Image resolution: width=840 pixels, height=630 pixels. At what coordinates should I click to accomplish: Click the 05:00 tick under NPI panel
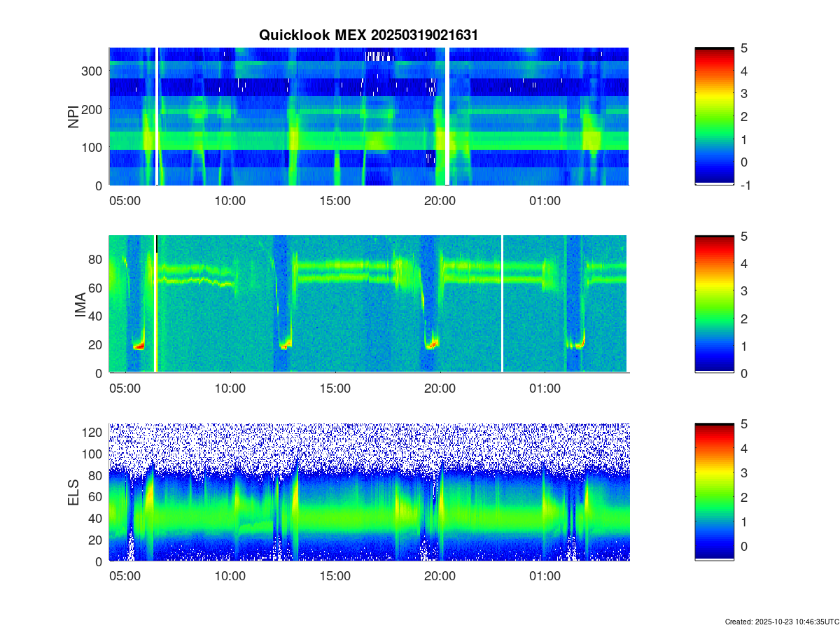125,201
